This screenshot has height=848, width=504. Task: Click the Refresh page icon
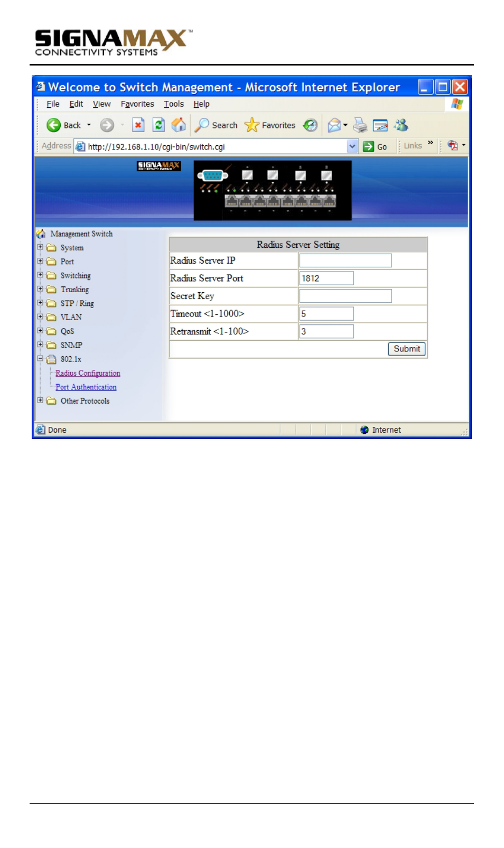coord(158,125)
